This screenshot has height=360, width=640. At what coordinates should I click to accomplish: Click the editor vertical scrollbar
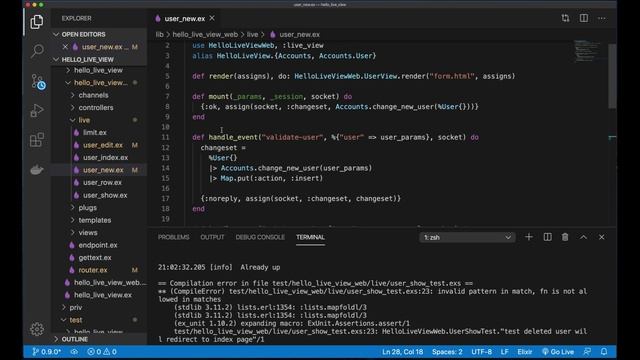[612, 76]
